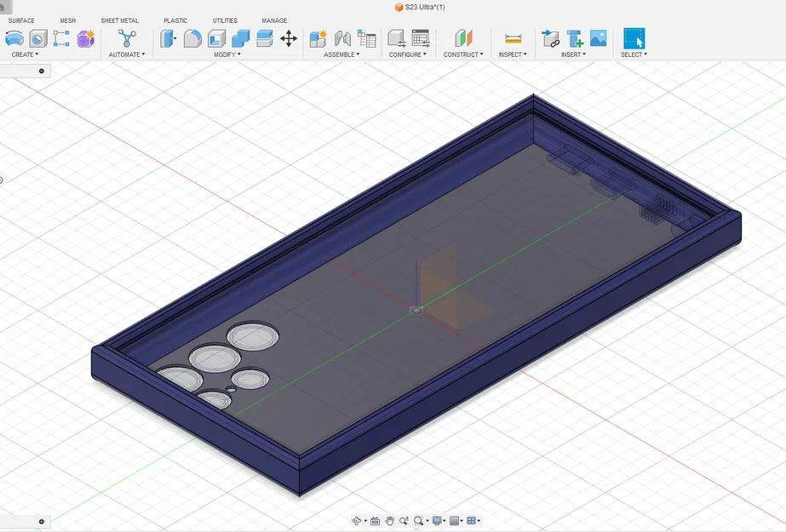Open the SHEET METAL tab

tap(119, 20)
